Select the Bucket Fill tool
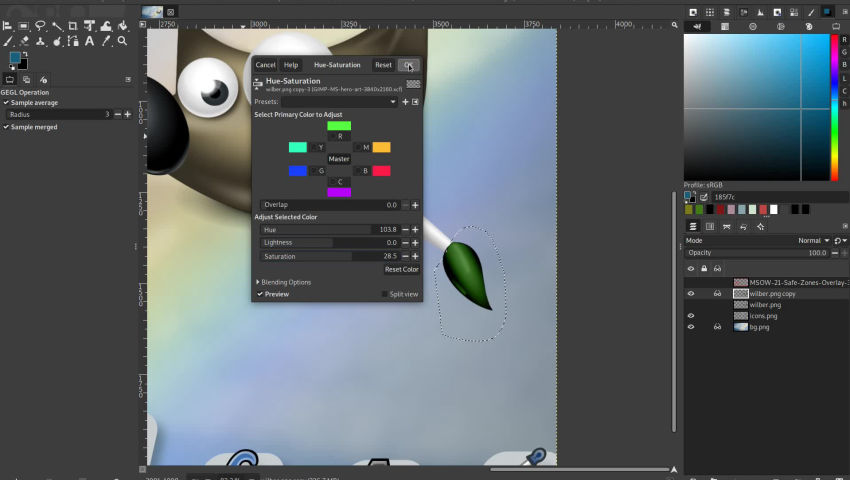The image size is (850, 480). (123, 25)
